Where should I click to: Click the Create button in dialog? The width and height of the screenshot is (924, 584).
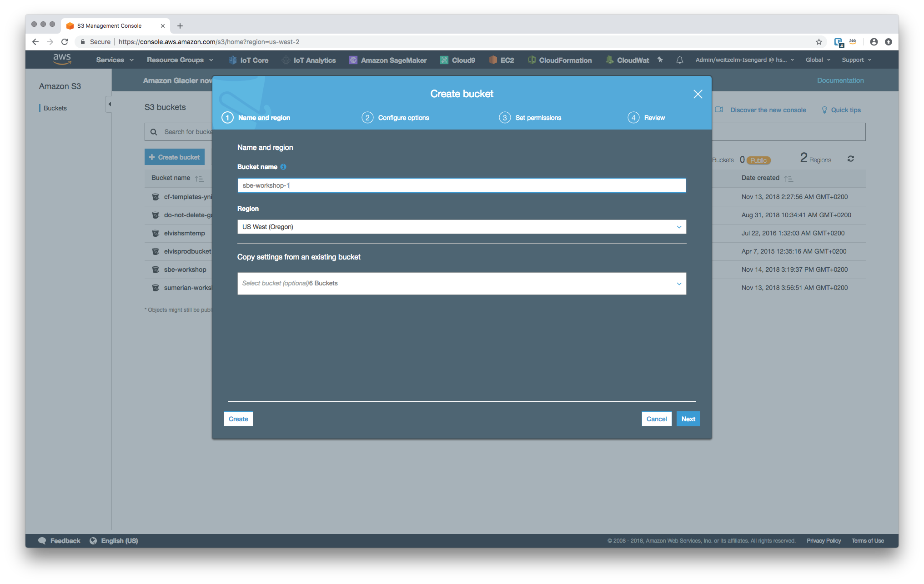[x=238, y=419]
